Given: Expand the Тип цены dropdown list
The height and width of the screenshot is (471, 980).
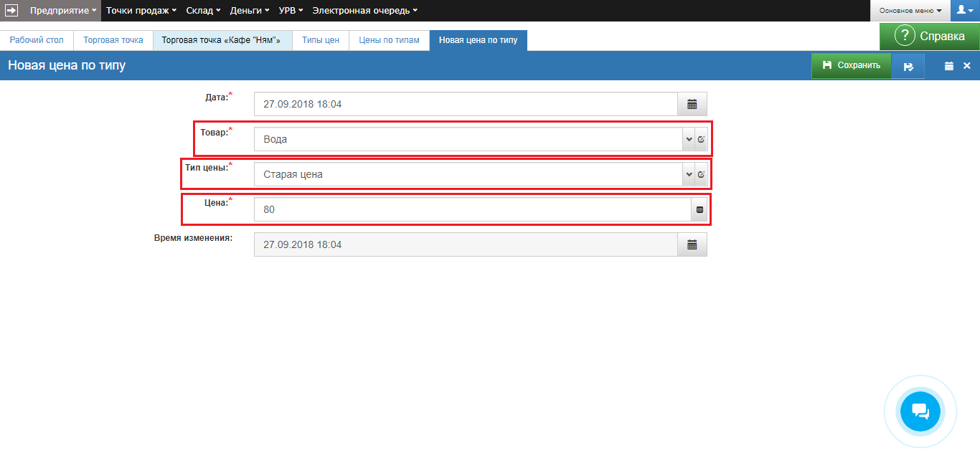Looking at the screenshot, I should pos(689,174).
